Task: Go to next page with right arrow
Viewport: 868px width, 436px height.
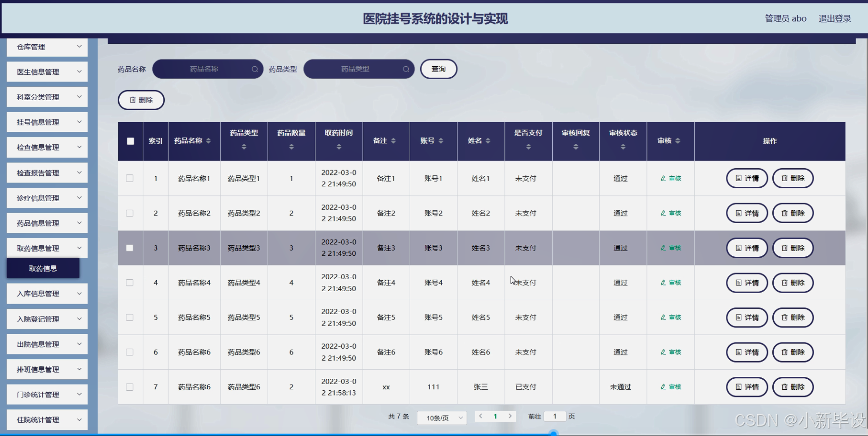Action: click(x=510, y=416)
